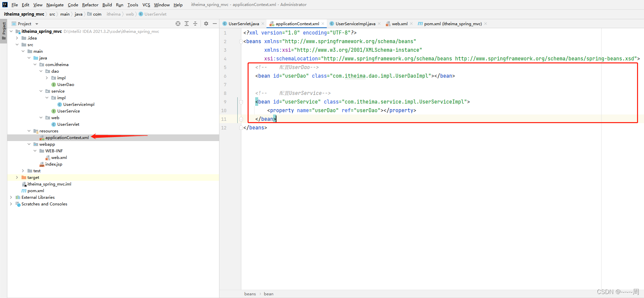This screenshot has width=644, height=298.
Task: Collapse the itheima_spring_mvc root node
Action: tap(11, 32)
